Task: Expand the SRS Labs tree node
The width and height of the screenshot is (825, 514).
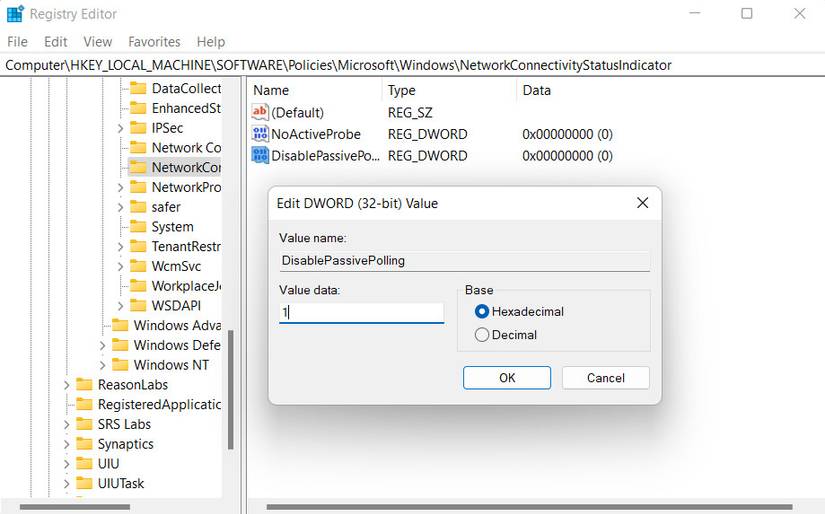Action: pos(67,424)
